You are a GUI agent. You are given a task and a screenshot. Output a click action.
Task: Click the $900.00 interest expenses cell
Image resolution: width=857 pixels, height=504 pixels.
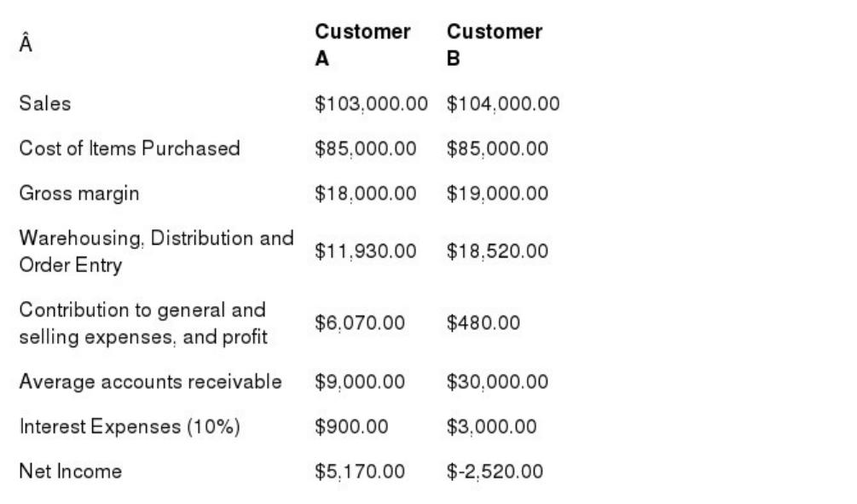pyautogui.click(x=351, y=426)
